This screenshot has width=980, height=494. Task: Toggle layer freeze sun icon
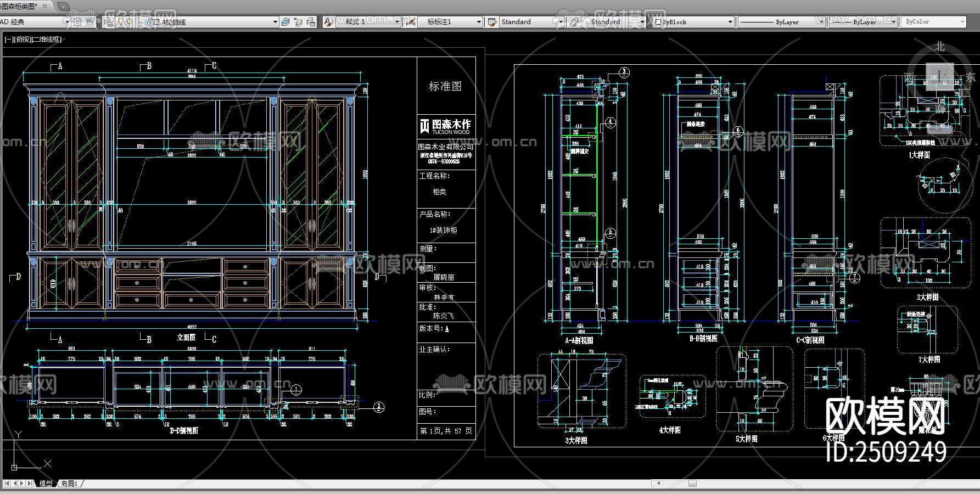129,22
